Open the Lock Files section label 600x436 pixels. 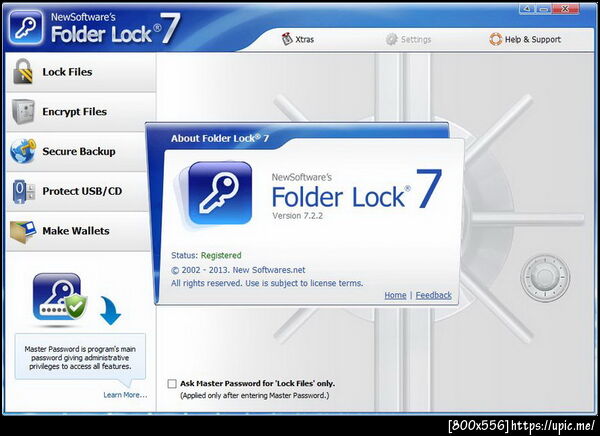pos(67,72)
